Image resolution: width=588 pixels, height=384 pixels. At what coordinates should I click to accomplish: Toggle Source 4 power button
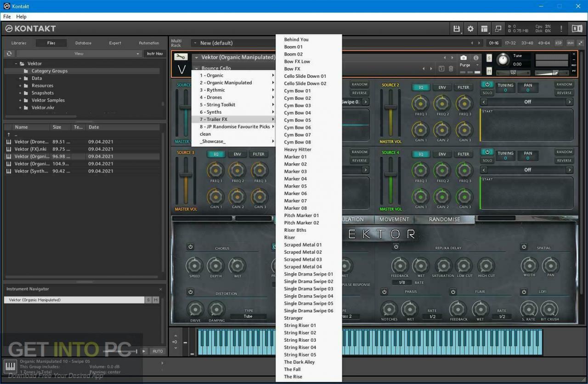(x=487, y=152)
